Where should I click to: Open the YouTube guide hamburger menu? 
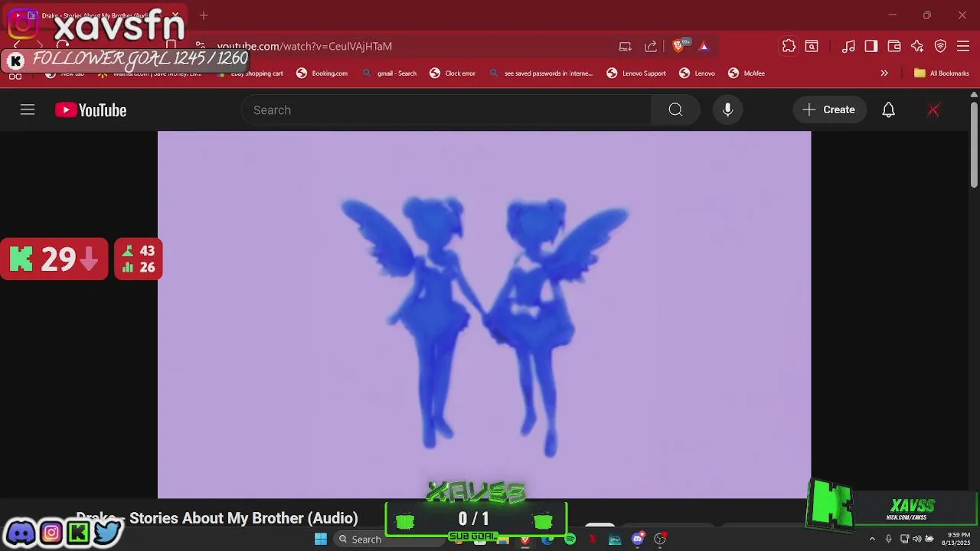(x=28, y=110)
